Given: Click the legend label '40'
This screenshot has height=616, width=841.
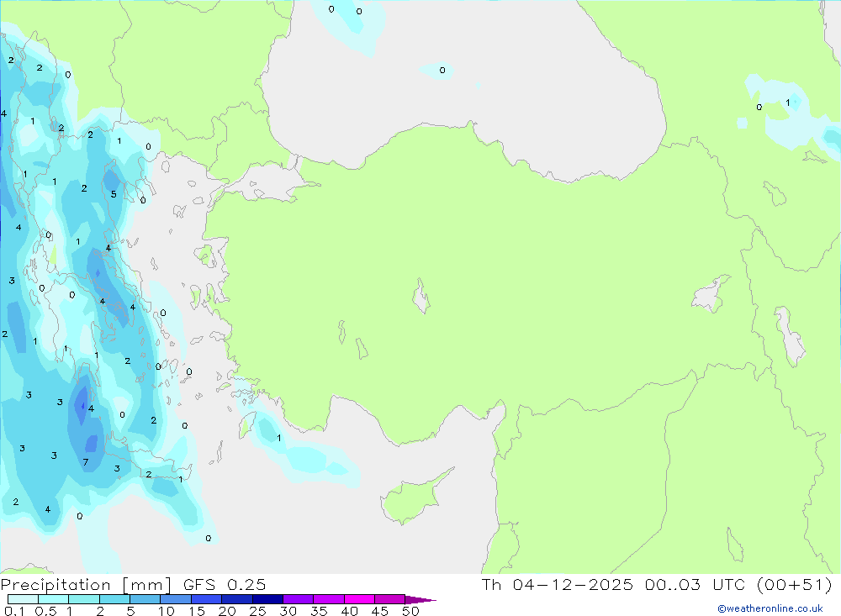Looking at the screenshot, I should point(349,611).
